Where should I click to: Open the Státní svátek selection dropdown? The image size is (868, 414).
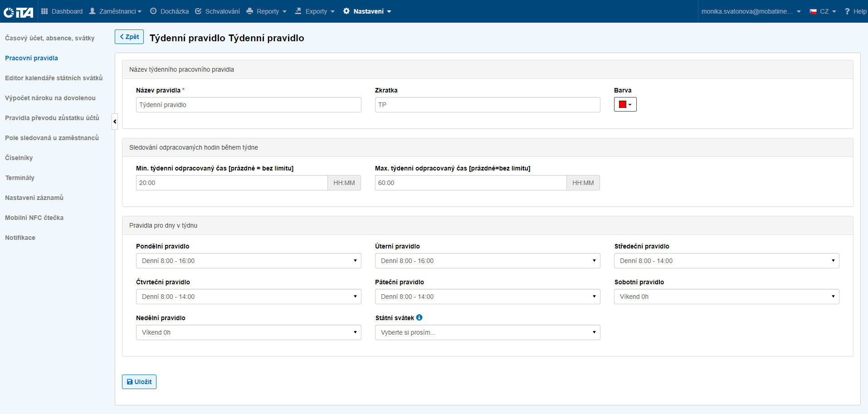point(487,332)
